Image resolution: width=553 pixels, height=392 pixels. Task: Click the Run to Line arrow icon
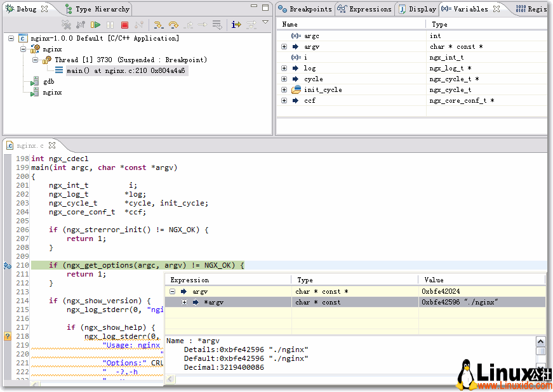(203, 25)
